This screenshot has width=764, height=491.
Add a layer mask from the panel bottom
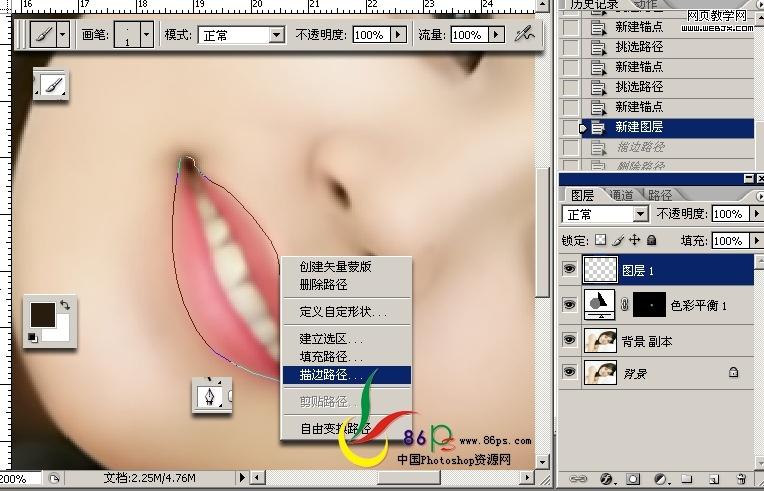pos(633,479)
